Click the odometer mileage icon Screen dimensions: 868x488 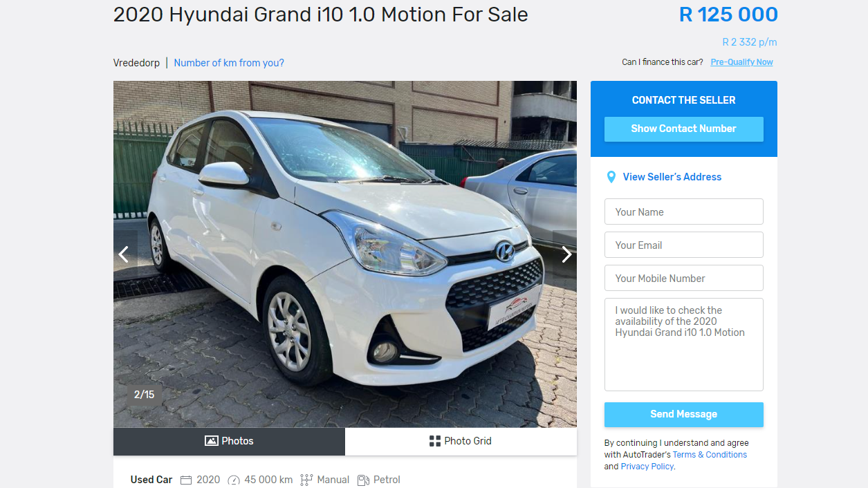point(234,480)
